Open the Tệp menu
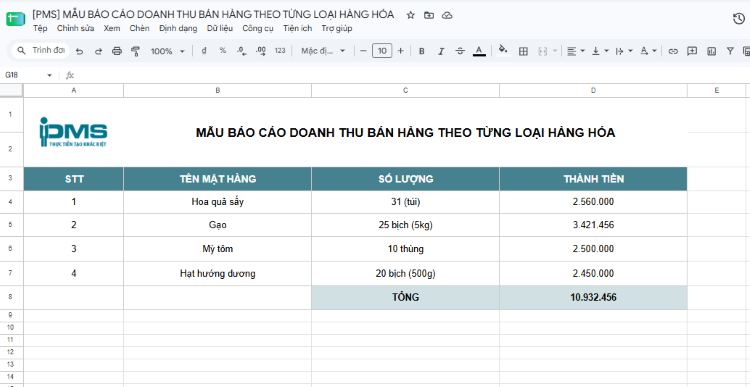This screenshot has width=750, height=387. [40, 28]
